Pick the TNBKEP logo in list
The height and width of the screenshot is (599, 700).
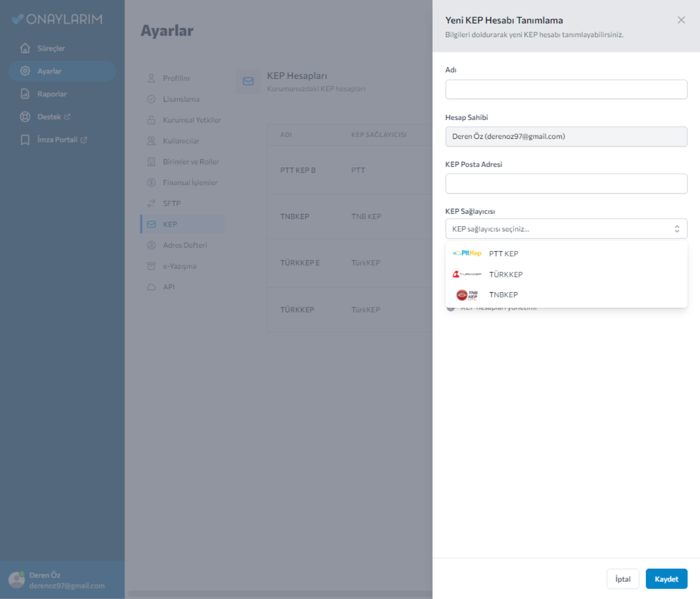tap(467, 295)
